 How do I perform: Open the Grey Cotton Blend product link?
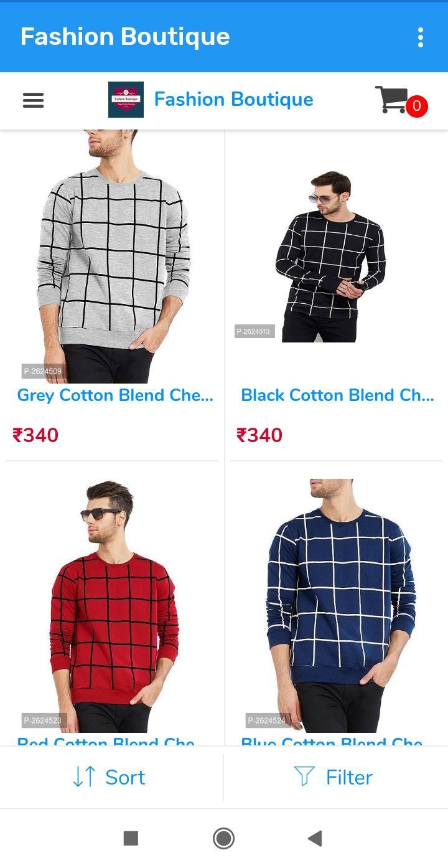(115, 395)
